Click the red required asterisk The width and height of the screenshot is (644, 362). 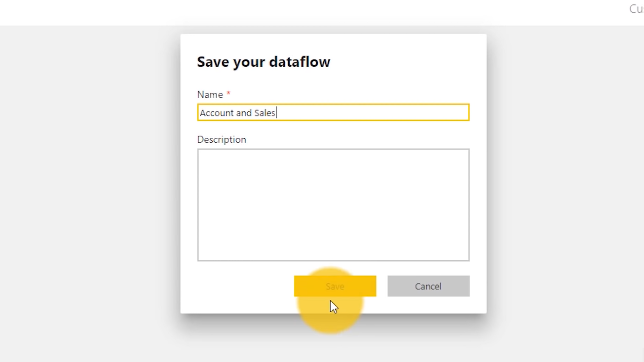pos(228,93)
